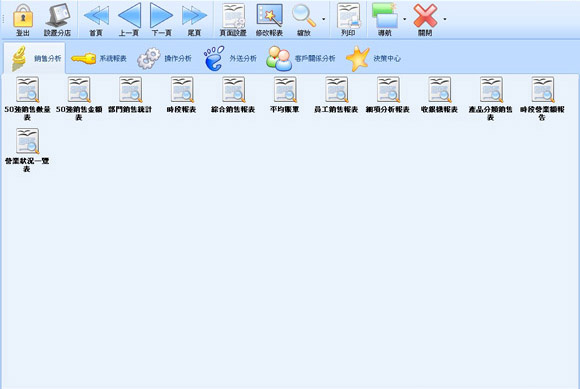580x389 pixels.
Task: Go to 上一頁 previous page
Action: click(x=129, y=19)
